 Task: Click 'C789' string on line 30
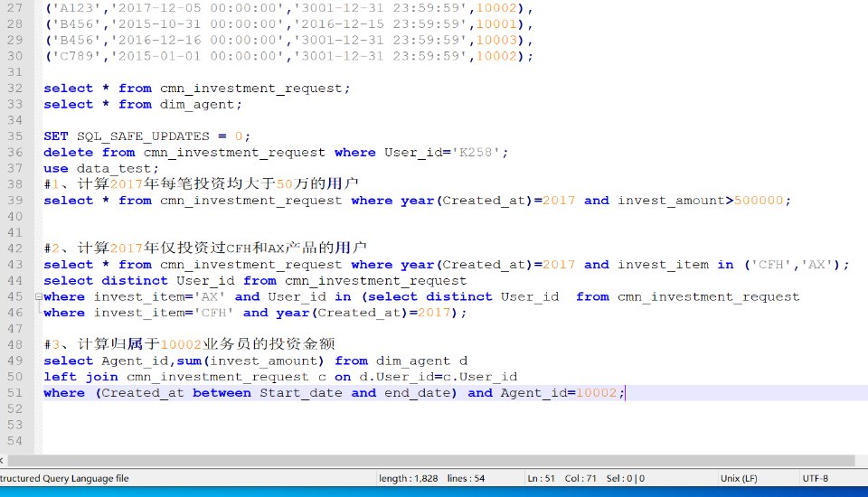76,56
